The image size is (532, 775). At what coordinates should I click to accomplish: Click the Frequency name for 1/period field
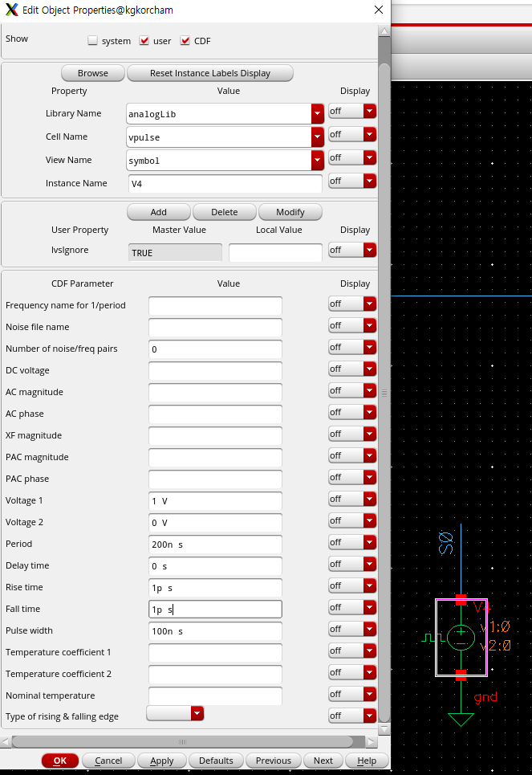pyautogui.click(x=215, y=306)
